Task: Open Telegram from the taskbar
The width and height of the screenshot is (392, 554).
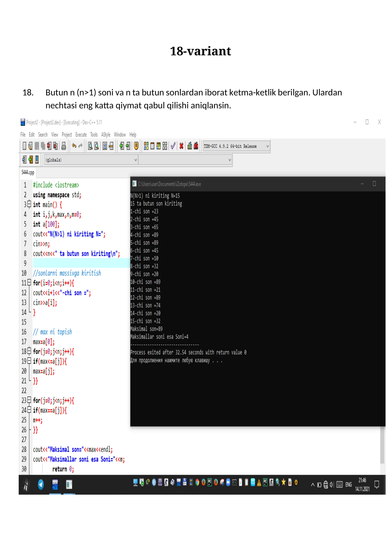Action: click(41, 484)
